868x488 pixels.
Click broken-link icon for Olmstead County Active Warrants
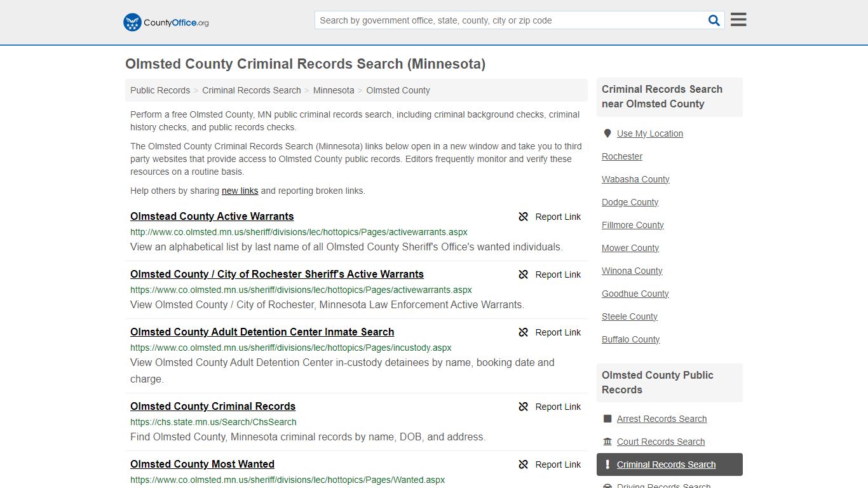point(524,217)
